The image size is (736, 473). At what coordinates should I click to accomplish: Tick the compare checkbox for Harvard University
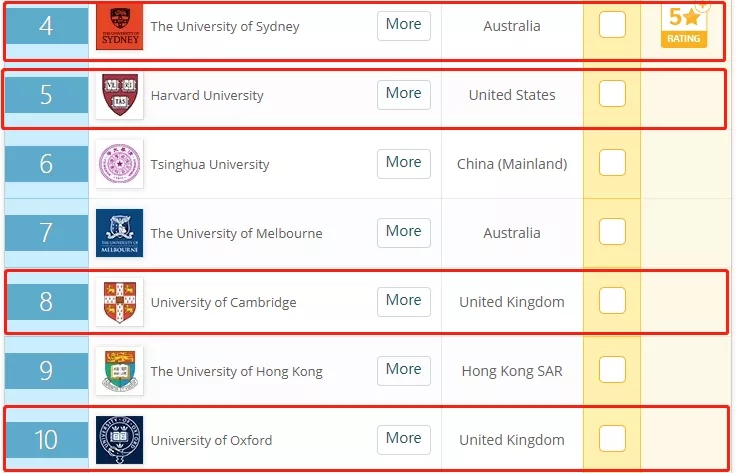click(612, 94)
